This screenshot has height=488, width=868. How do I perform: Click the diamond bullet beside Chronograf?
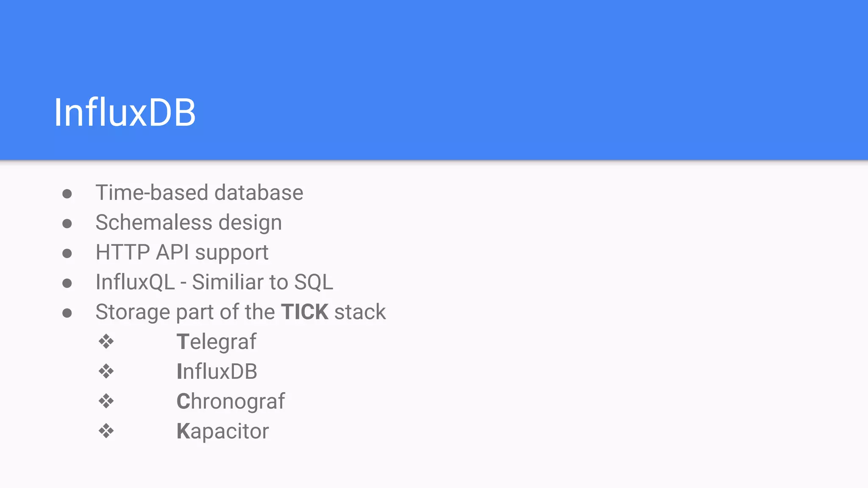106,401
